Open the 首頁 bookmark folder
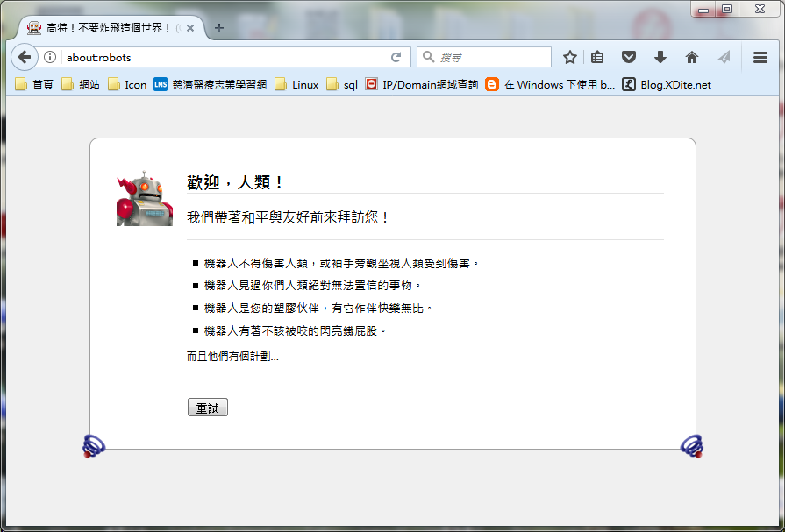This screenshot has width=785, height=532. (x=34, y=85)
